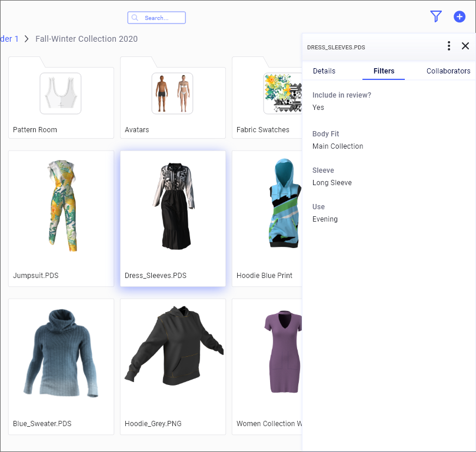Select the Dress_Sleeves.PDS garment thumbnail
Screen dimensions: 476x452
pos(174,206)
